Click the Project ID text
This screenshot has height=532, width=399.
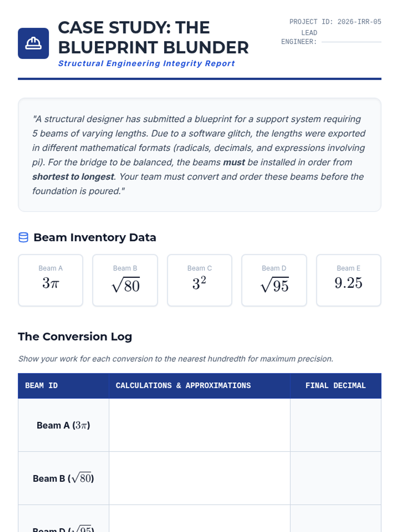335,22
